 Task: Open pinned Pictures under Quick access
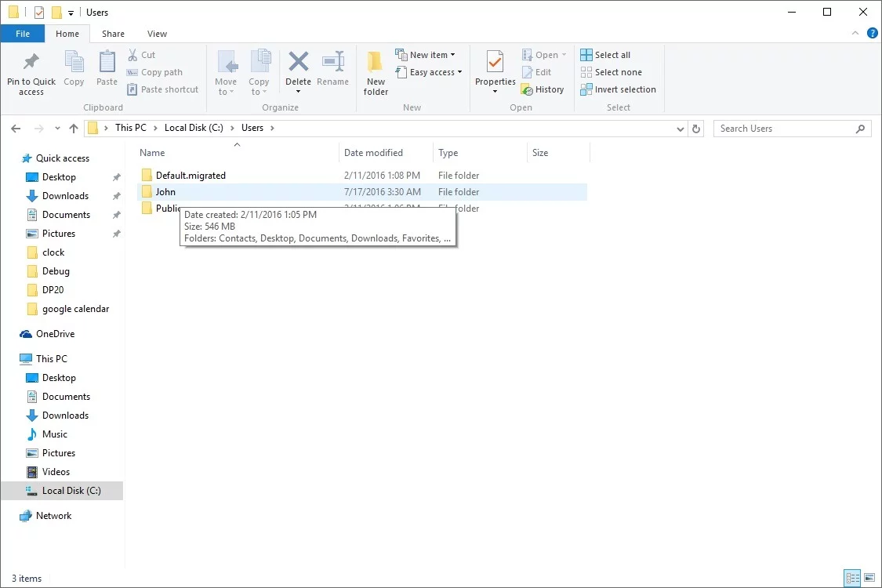(x=59, y=234)
